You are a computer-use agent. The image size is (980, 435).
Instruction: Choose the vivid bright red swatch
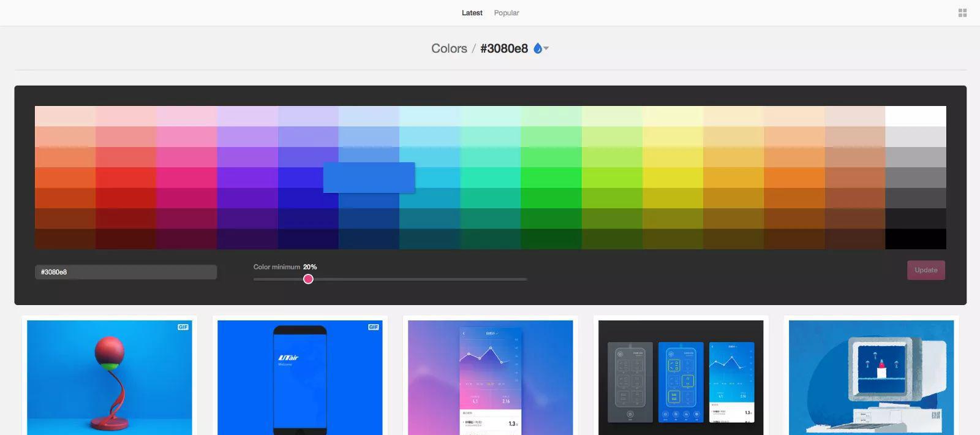pos(126,178)
